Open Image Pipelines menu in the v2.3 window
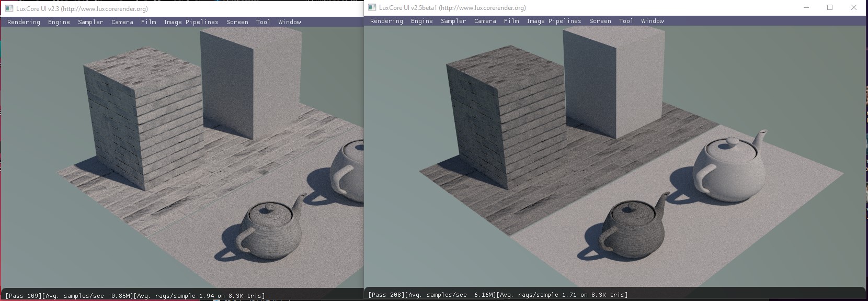Screen dimensions: 868x301 [x=191, y=22]
